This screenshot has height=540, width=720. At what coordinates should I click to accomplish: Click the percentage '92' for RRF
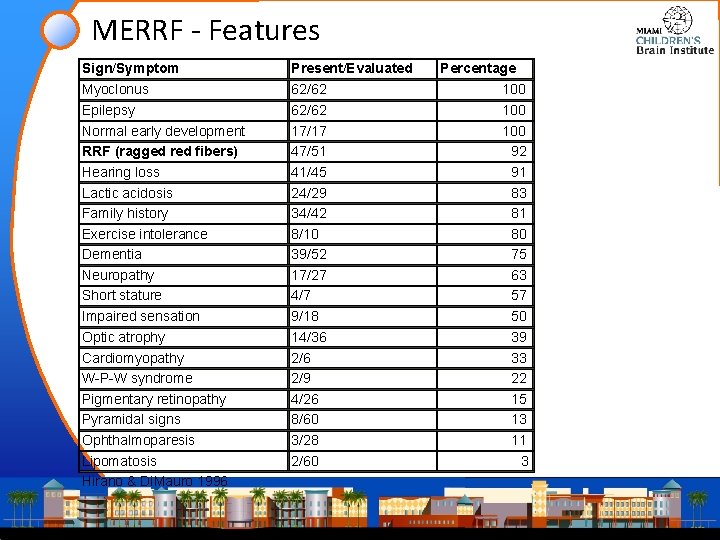[x=518, y=152]
